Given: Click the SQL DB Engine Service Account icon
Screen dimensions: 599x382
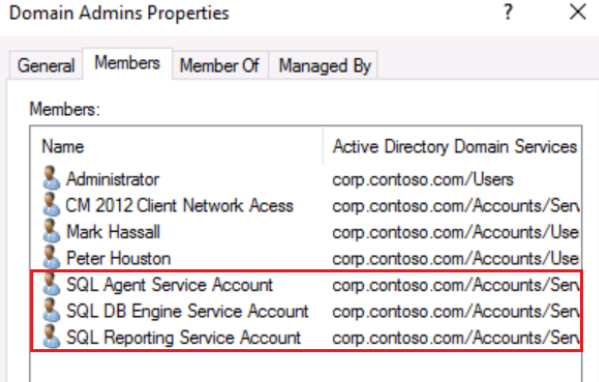Looking at the screenshot, I should [51, 310].
